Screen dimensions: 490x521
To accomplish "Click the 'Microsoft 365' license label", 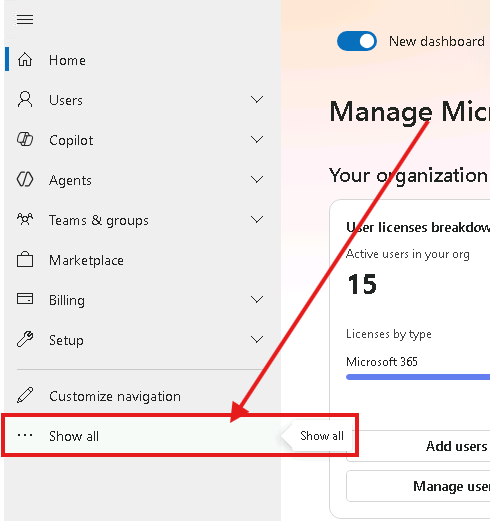I will click(x=382, y=362).
